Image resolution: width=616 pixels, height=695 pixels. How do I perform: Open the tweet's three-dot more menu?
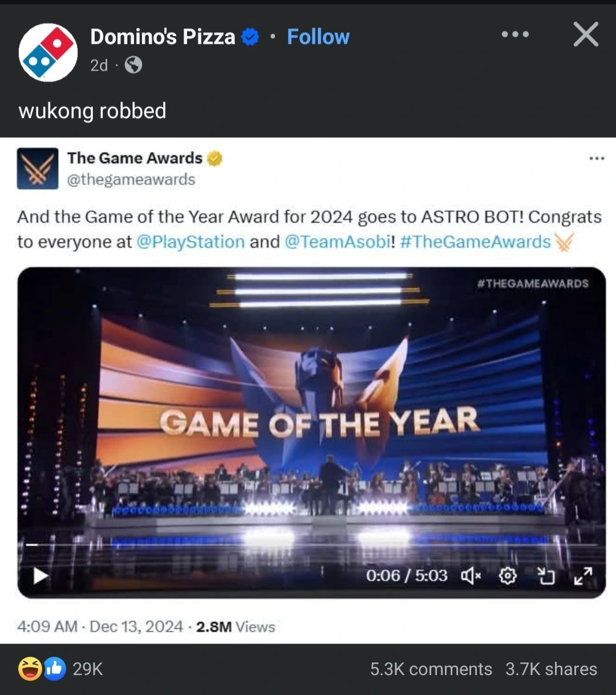[x=597, y=158]
